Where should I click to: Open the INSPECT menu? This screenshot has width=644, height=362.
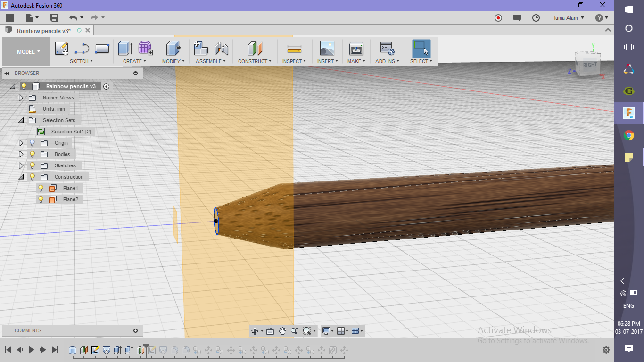[x=294, y=61]
